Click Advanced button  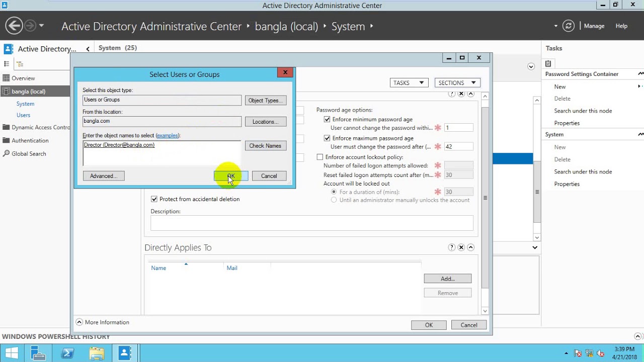point(104,176)
